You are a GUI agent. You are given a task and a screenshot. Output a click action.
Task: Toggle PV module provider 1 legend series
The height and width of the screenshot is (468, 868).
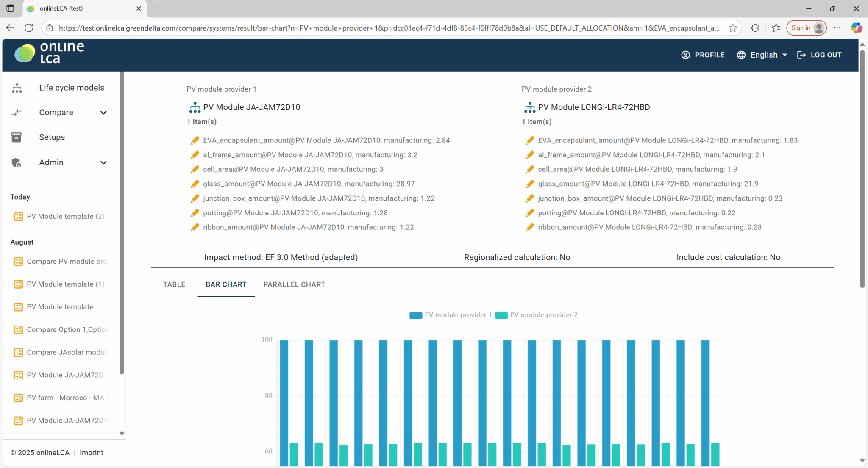point(451,315)
